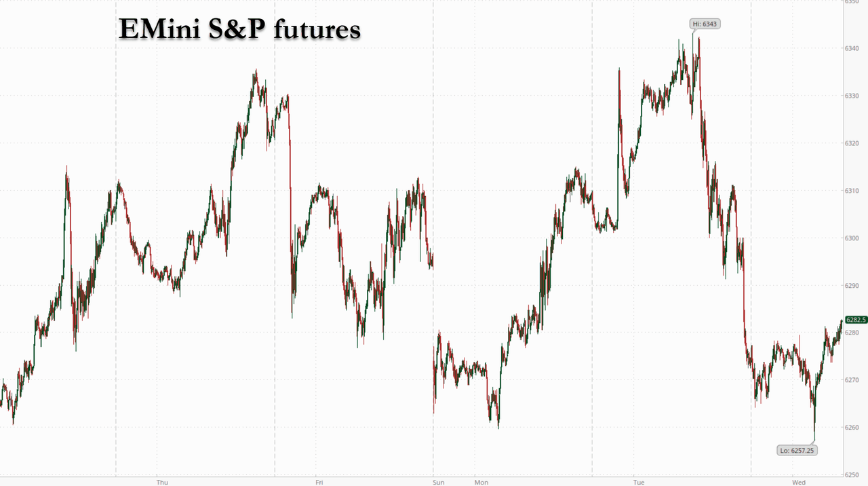Click the 6300 price axis label
This screenshot has width=868, height=486.
point(852,238)
